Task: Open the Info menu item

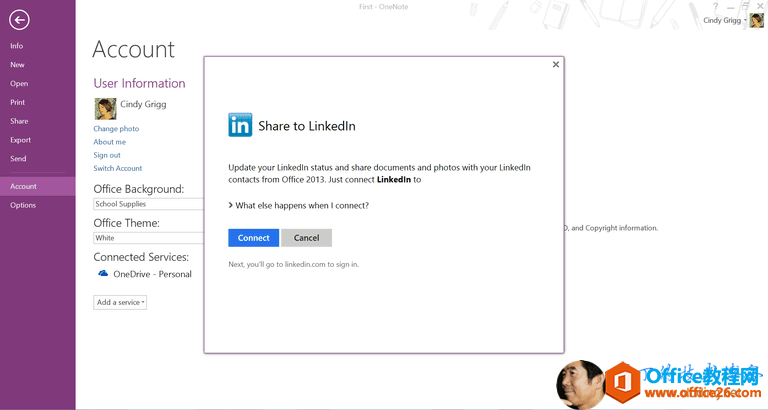Action: [x=17, y=46]
